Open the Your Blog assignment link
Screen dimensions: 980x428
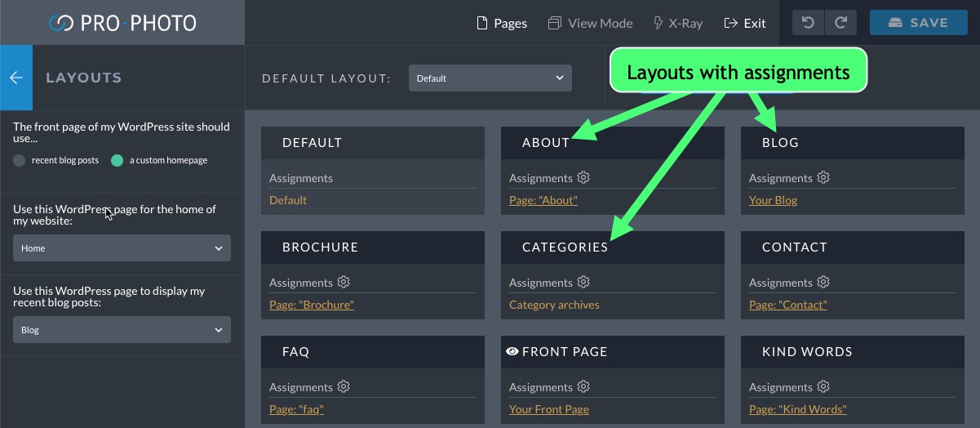pyautogui.click(x=774, y=200)
